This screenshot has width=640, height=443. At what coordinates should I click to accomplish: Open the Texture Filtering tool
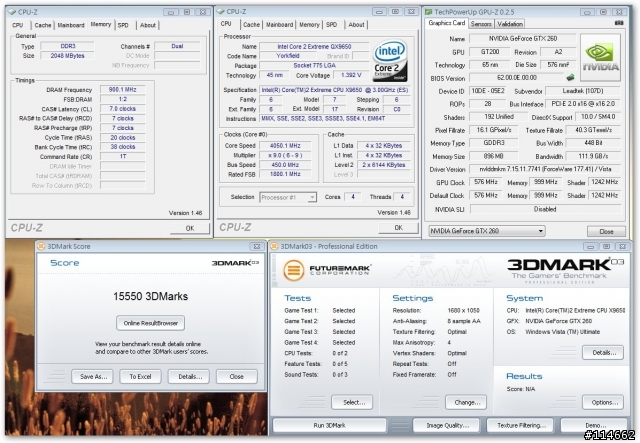click(520, 425)
